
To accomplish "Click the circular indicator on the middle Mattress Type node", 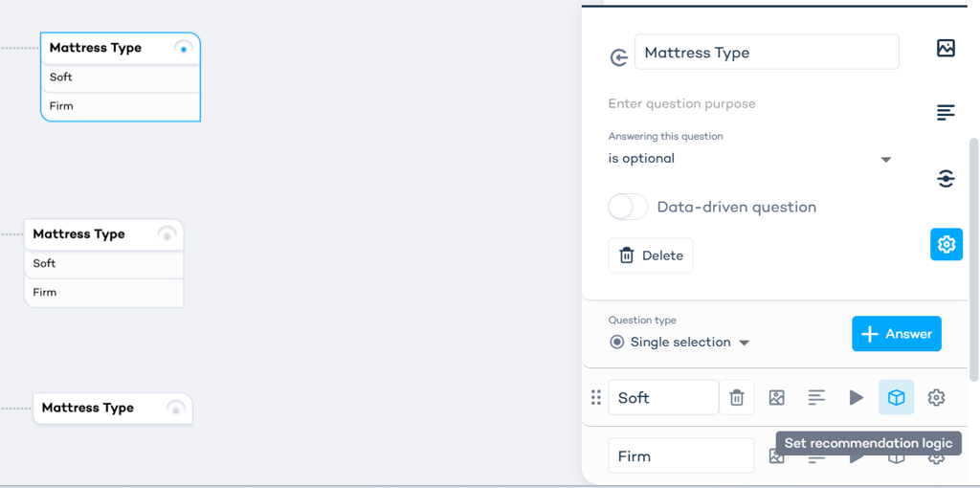I will (x=167, y=235).
